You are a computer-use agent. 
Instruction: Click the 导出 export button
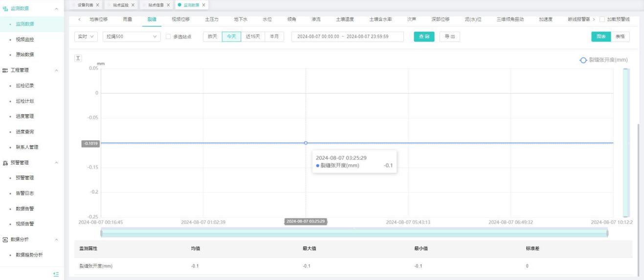pos(449,37)
